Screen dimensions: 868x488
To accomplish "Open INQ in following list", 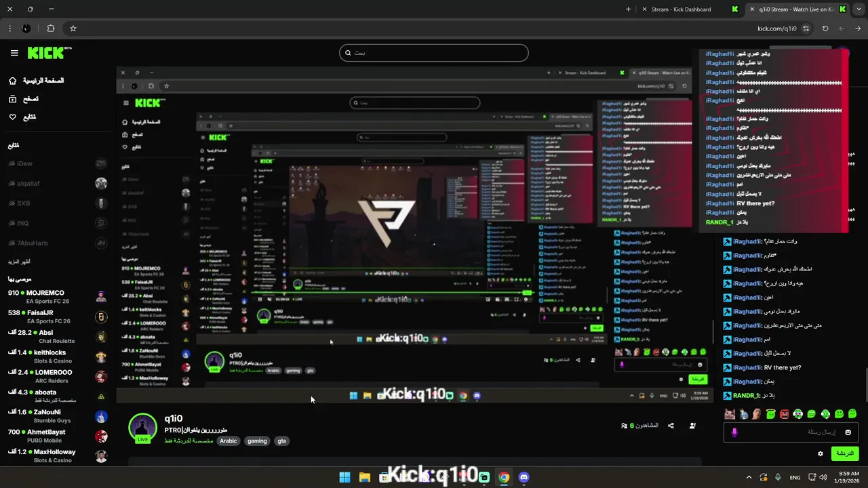I will click(58, 223).
